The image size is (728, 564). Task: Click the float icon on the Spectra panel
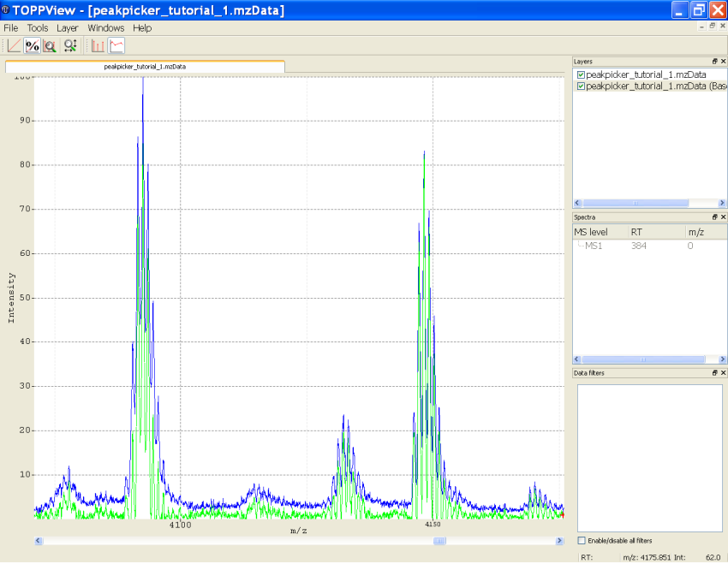point(715,217)
